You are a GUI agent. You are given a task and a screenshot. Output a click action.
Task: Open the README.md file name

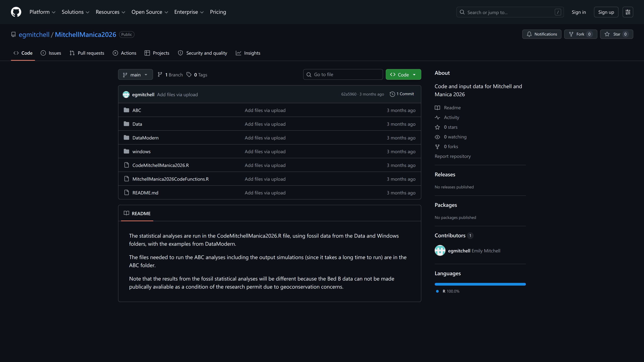click(x=145, y=193)
